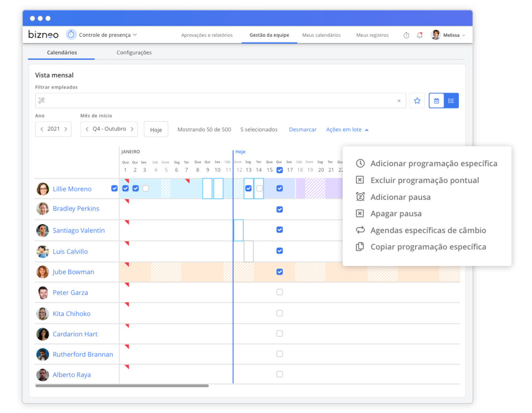Click the Copiar programação específica copy icon
This screenshot has width=532, height=413.
tap(360, 247)
